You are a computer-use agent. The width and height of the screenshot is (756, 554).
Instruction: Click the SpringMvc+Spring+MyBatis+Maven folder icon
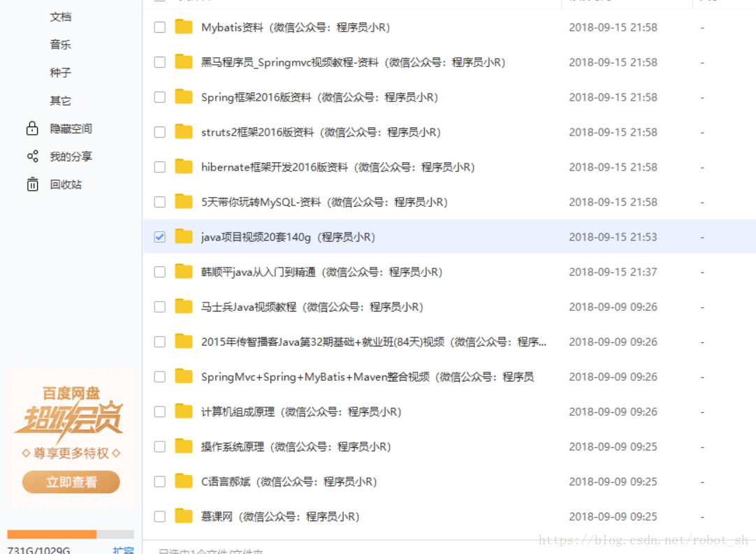click(x=183, y=377)
